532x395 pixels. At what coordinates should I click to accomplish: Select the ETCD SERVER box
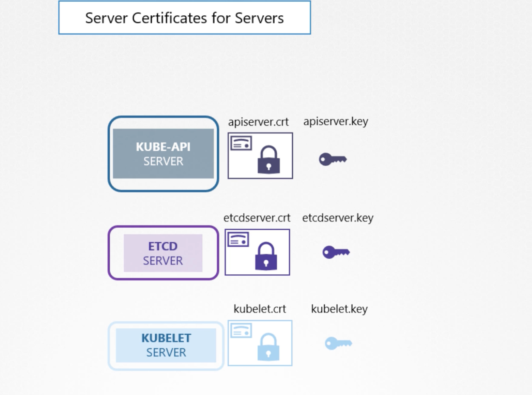(163, 253)
